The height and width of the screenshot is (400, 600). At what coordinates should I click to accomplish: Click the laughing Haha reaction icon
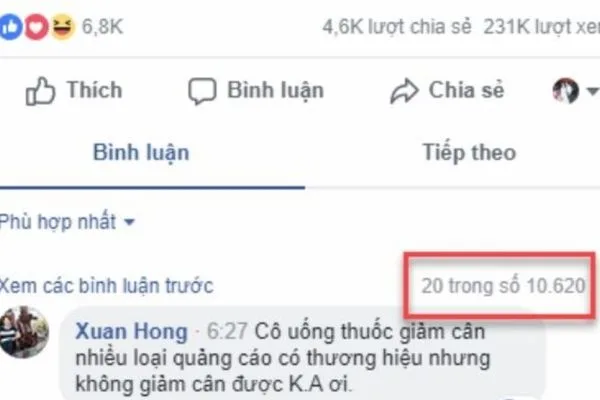point(62,26)
